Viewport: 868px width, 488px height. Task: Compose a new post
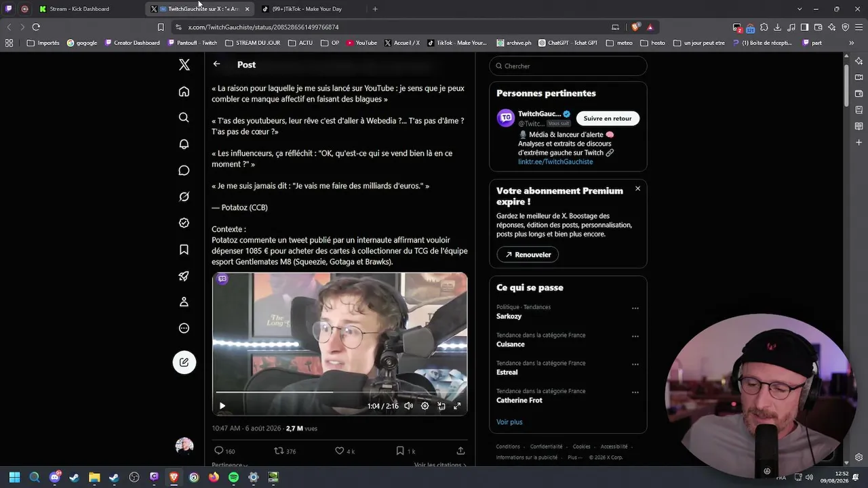tap(184, 362)
